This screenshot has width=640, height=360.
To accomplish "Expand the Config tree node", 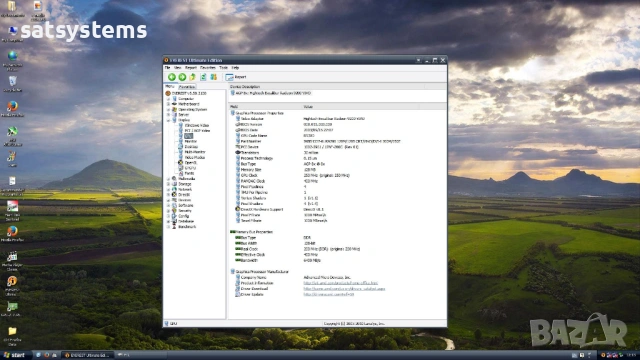I will point(168,216).
